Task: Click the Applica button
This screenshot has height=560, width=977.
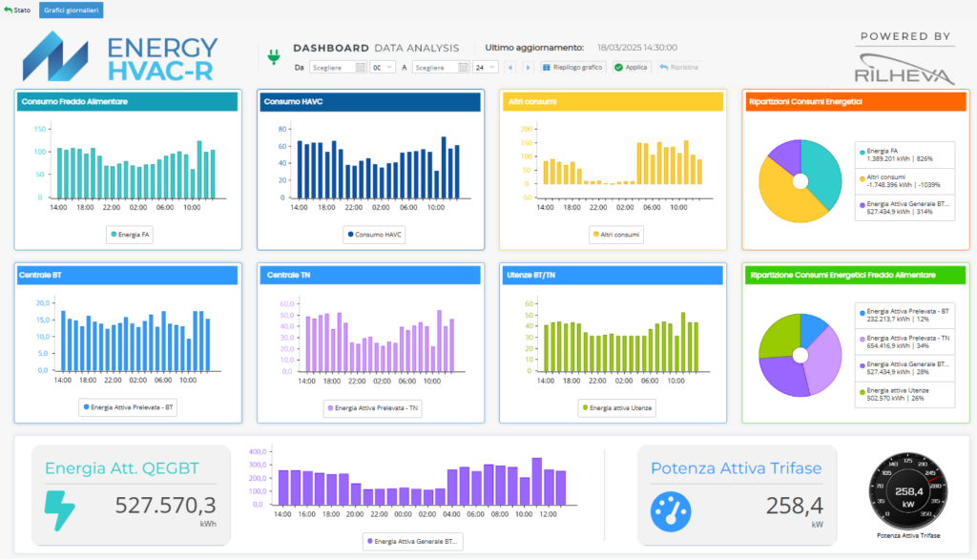Action: tap(632, 68)
